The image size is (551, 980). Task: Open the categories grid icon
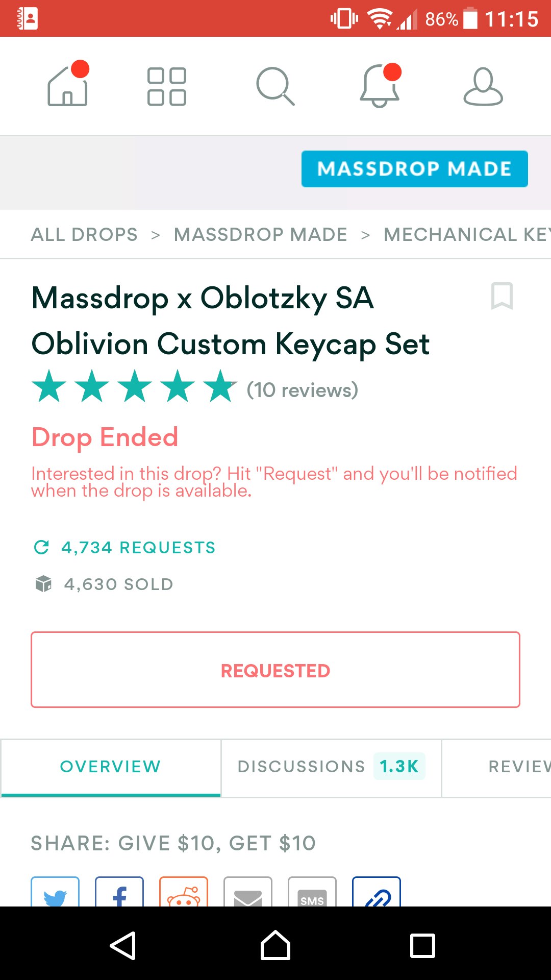pos(166,86)
